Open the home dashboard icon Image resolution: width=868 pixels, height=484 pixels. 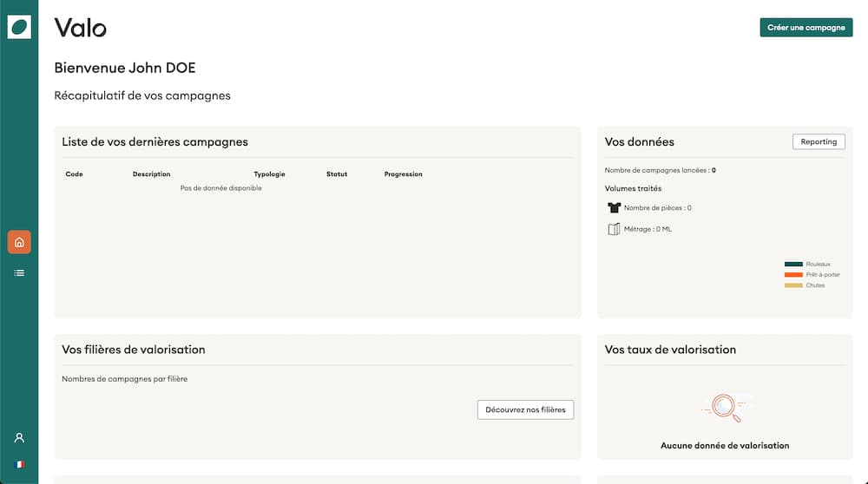click(19, 242)
